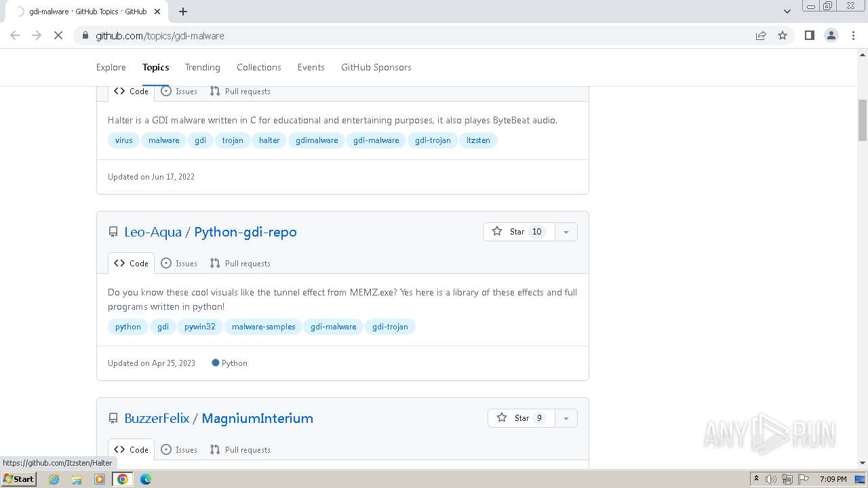Open the Chrome three-dot menu
This screenshot has width=868, height=488.
(853, 35)
